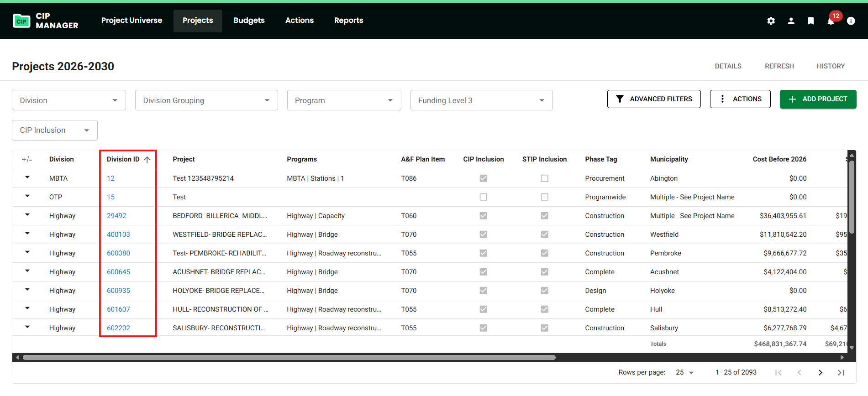Open the Reports menu item
Screen dimensions: 868x396
[348, 21]
